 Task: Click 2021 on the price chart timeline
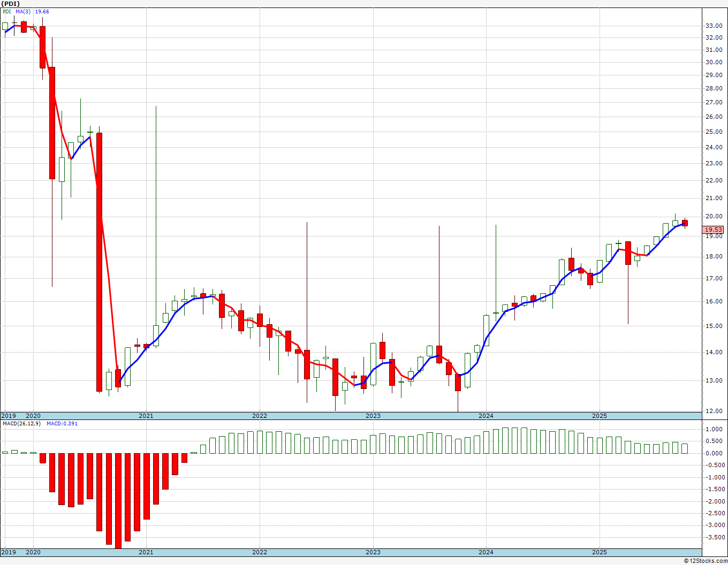(146, 416)
